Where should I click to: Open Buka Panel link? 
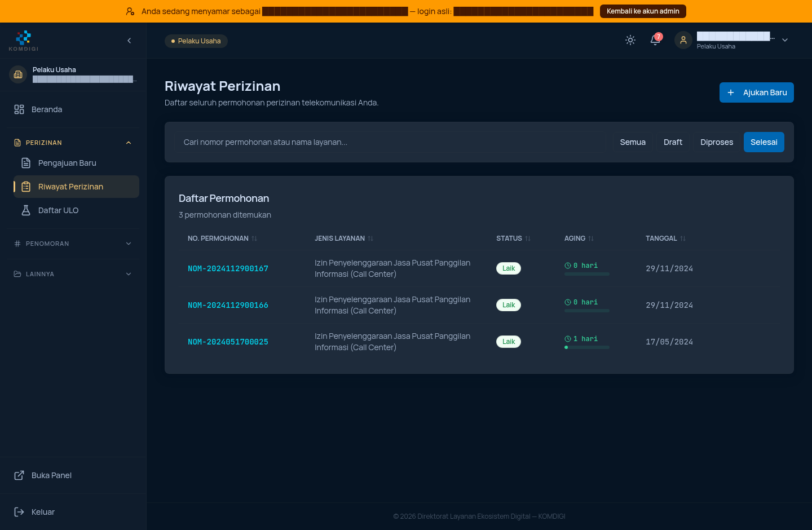click(73, 475)
